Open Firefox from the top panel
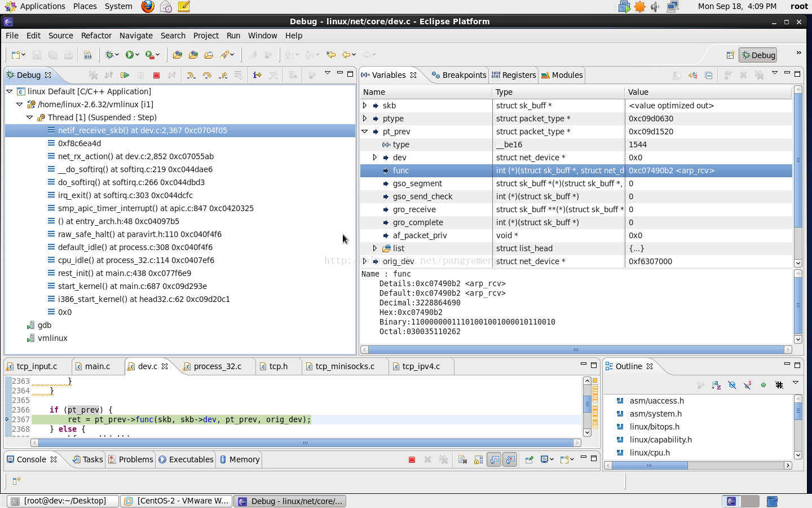This screenshot has height=508, width=812. click(148, 6)
